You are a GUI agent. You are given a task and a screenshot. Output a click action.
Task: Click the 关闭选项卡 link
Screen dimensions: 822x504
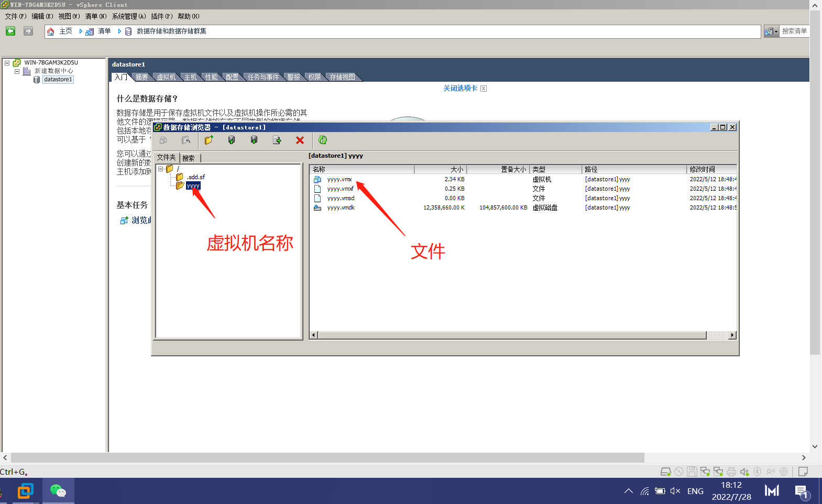tap(460, 89)
